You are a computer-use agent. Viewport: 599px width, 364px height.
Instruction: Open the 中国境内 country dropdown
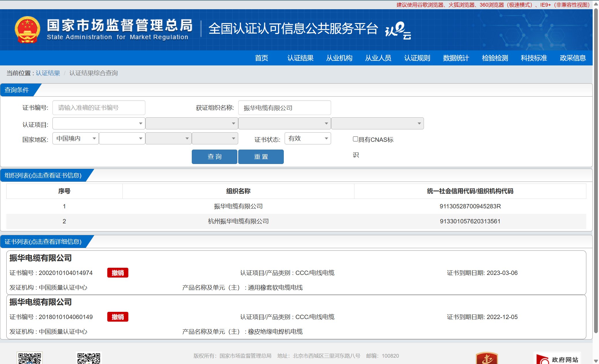click(76, 138)
